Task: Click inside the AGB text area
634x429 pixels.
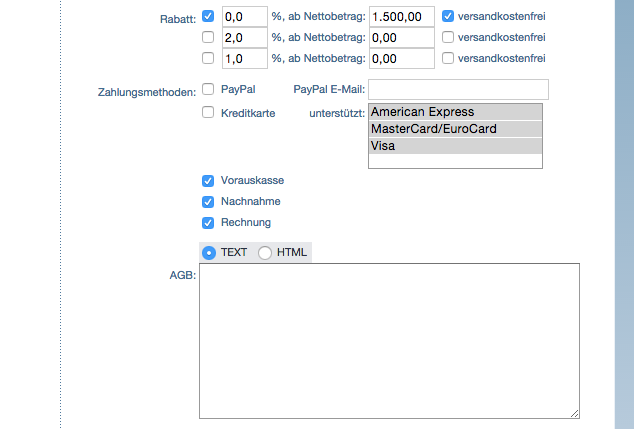Action: click(x=389, y=340)
